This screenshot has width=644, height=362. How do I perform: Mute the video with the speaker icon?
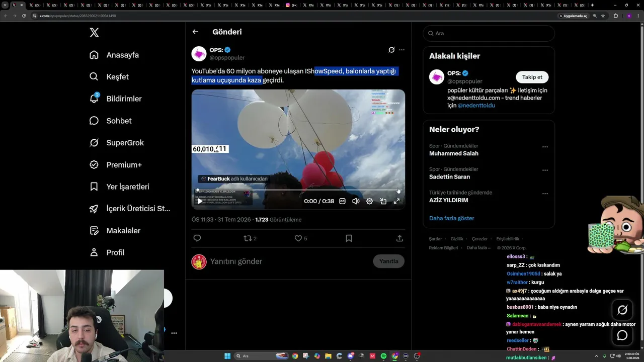356,201
